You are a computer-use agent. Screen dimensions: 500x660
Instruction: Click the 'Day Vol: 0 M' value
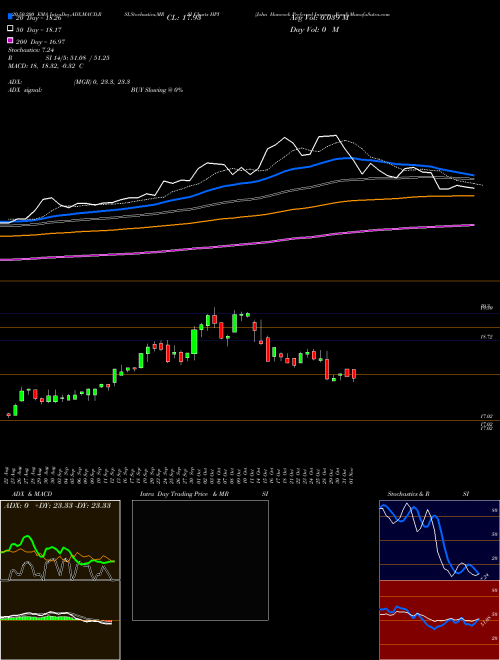314,30
